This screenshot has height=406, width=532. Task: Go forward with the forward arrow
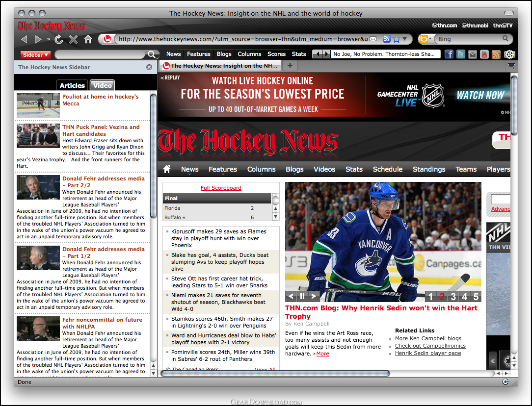pyautogui.click(x=38, y=39)
